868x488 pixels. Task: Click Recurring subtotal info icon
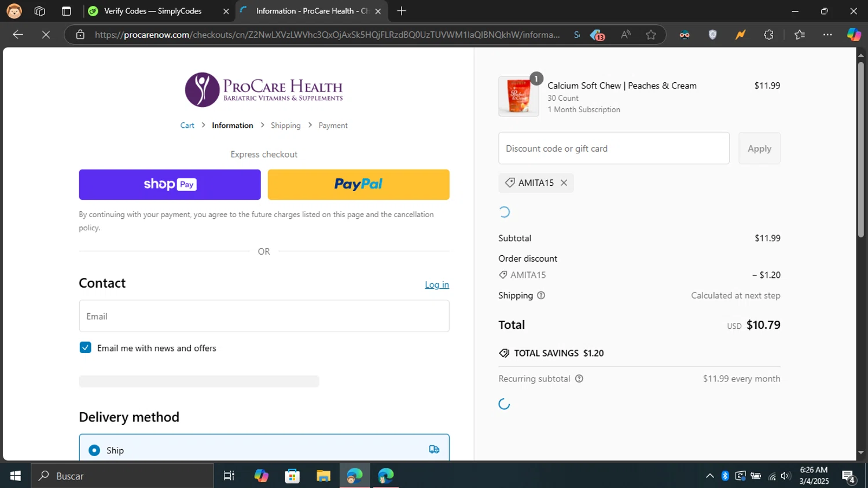(579, 379)
